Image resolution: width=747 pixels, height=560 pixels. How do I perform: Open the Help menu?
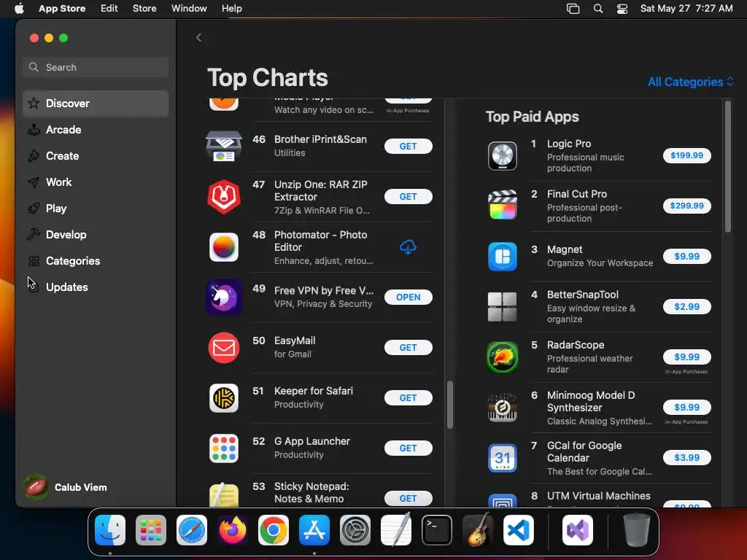pos(231,9)
